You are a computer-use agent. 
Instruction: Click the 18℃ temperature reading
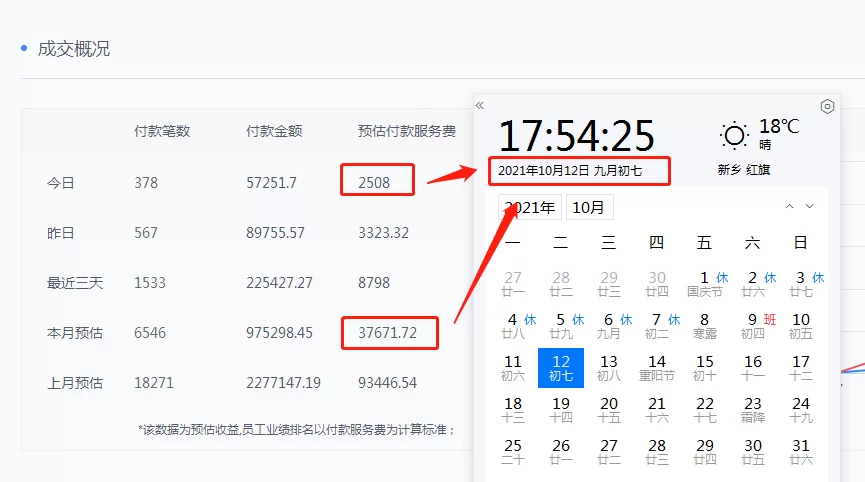pyautogui.click(x=779, y=127)
